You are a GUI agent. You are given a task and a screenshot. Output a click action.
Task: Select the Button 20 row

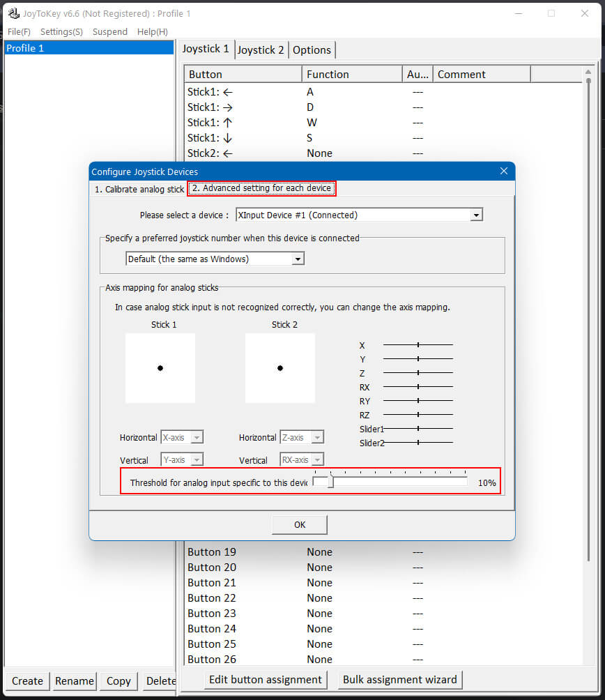pos(384,568)
